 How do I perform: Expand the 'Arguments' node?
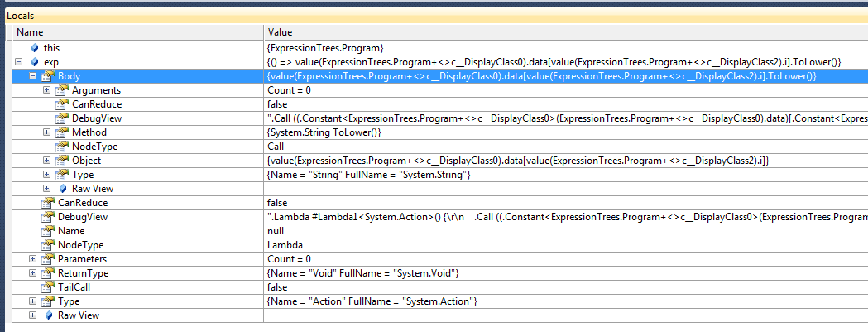click(x=47, y=90)
